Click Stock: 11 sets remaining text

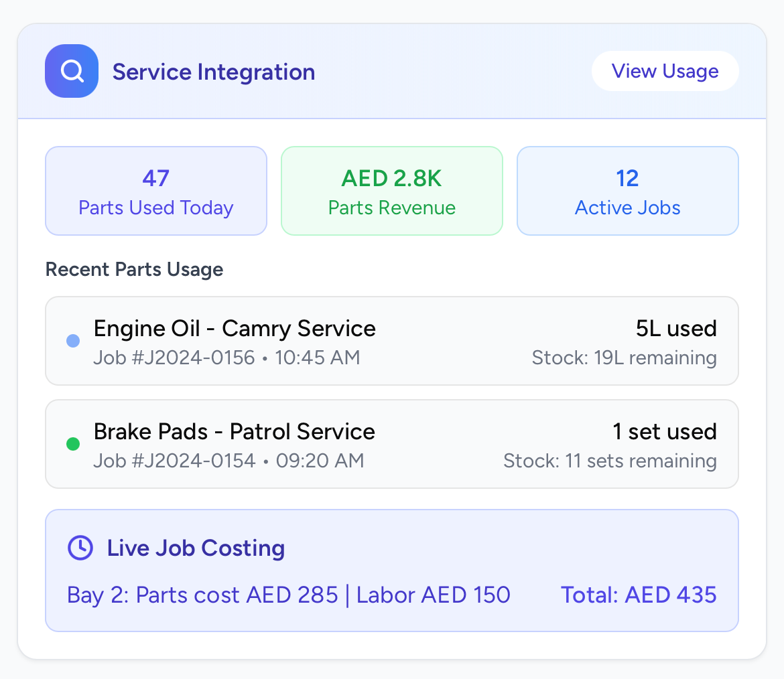click(x=610, y=461)
